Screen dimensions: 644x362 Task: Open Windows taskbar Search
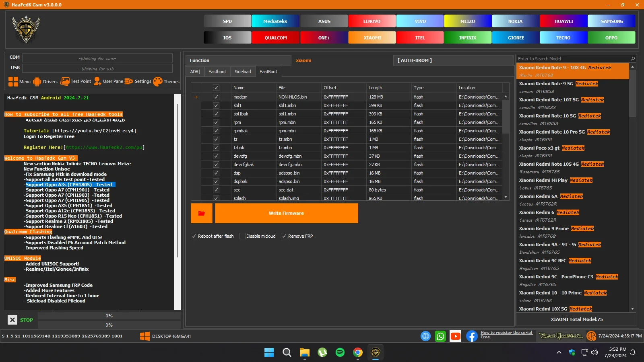(x=287, y=353)
